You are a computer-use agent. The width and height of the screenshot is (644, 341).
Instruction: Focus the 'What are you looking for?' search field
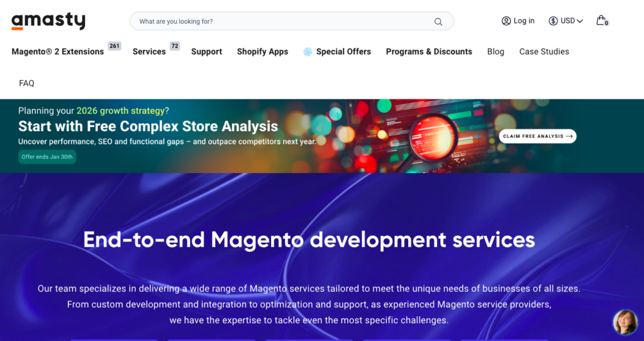point(292,21)
